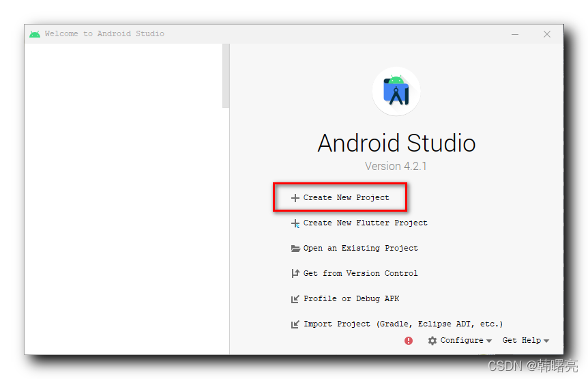Open Create New Flutter Project
This screenshot has width=588, height=379.
pos(365,223)
